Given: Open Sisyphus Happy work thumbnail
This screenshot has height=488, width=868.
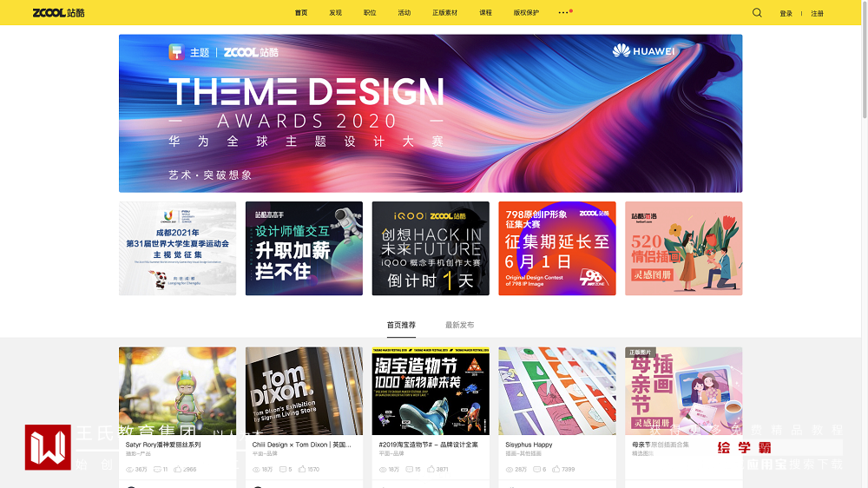Looking at the screenshot, I should click(x=557, y=391).
